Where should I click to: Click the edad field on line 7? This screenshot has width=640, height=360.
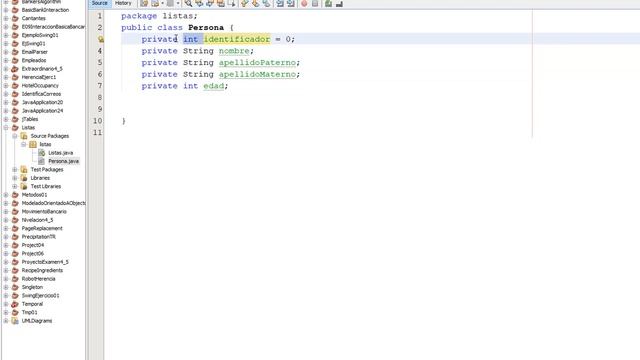tap(213, 86)
